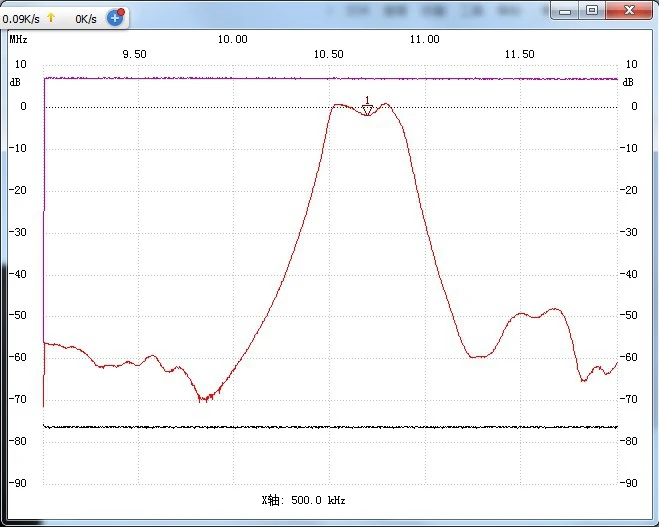Click the 9.50 frequency label
Image resolution: width=659 pixels, height=527 pixels.
click(134, 54)
